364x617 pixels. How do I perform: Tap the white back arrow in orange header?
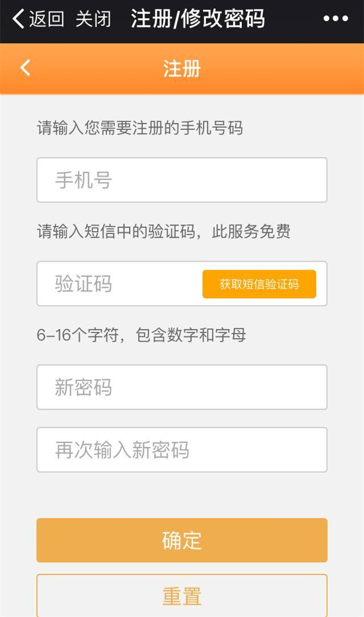(x=25, y=68)
